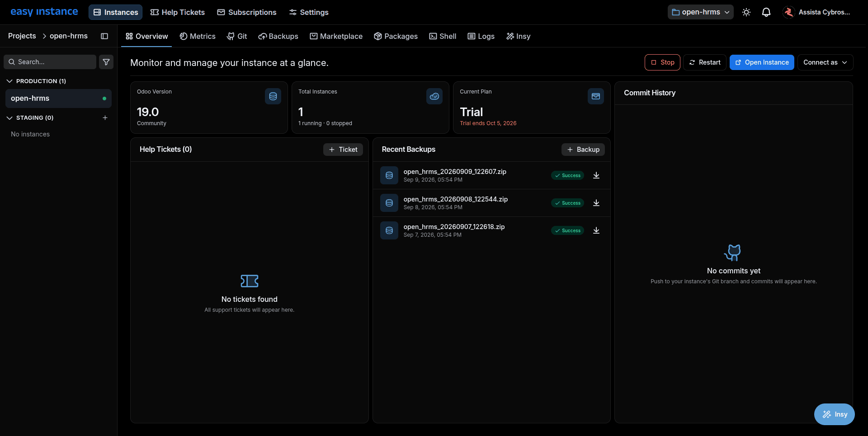Click the sidebar Search field

coord(50,62)
